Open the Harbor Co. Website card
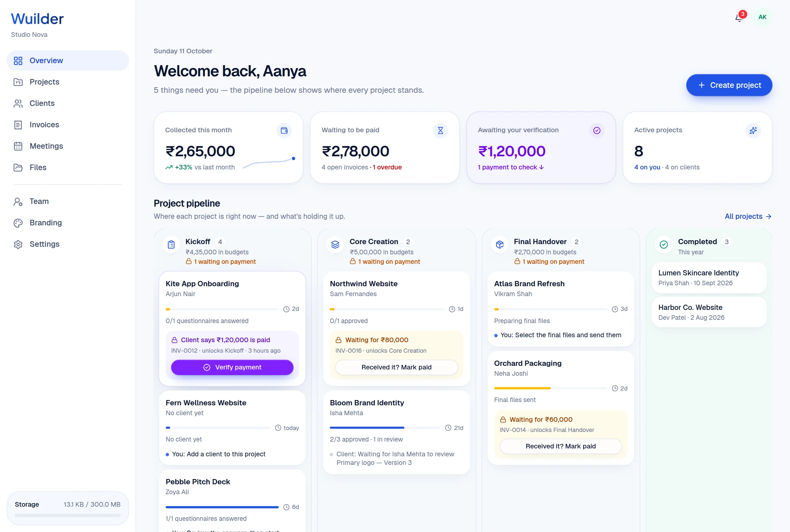 tap(709, 312)
